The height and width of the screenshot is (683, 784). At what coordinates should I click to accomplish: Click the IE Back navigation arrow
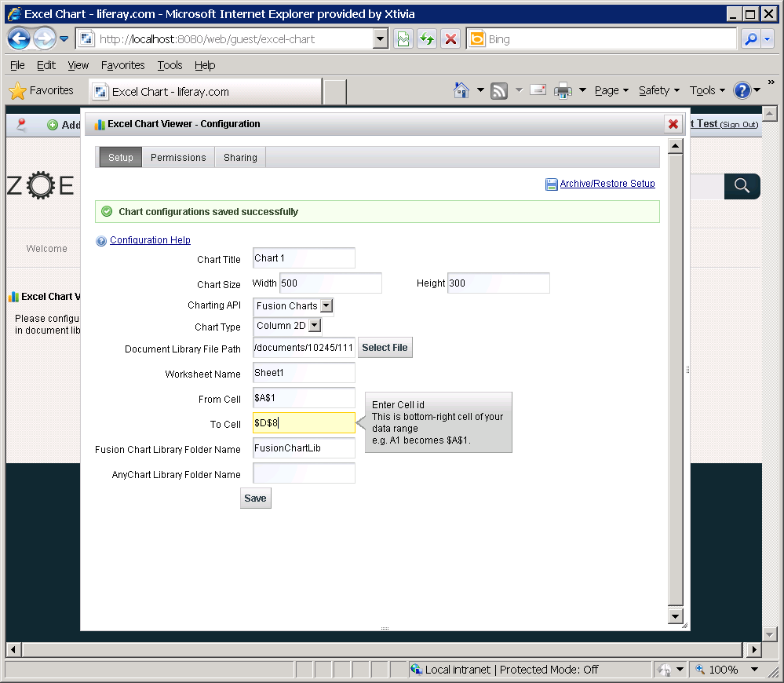point(19,38)
